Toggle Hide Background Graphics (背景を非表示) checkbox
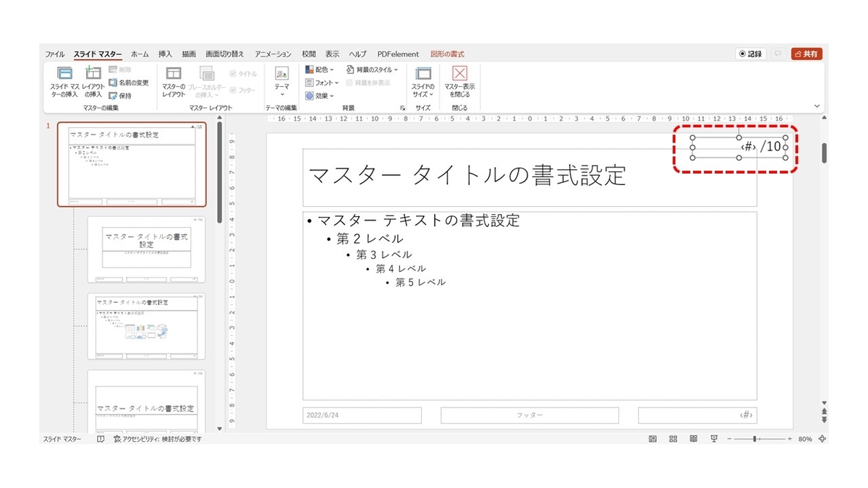The image size is (868, 488). point(369,82)
